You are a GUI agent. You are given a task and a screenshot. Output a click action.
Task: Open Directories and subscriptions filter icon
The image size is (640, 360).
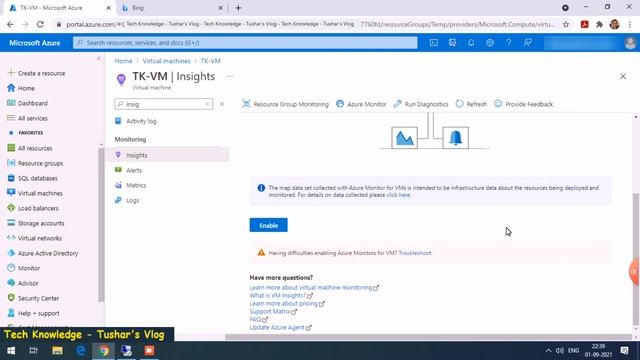452,42
